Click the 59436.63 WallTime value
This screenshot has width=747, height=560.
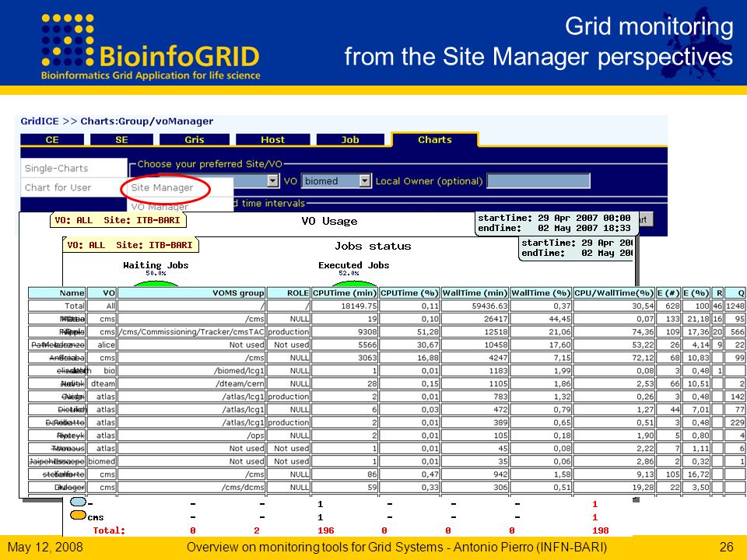pyautogui.click(x=475, y=306)
